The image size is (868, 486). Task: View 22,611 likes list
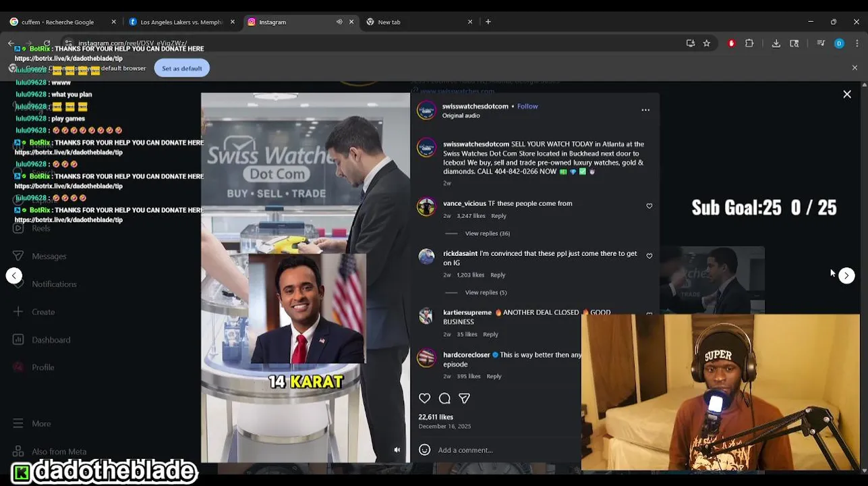[436, 417]
